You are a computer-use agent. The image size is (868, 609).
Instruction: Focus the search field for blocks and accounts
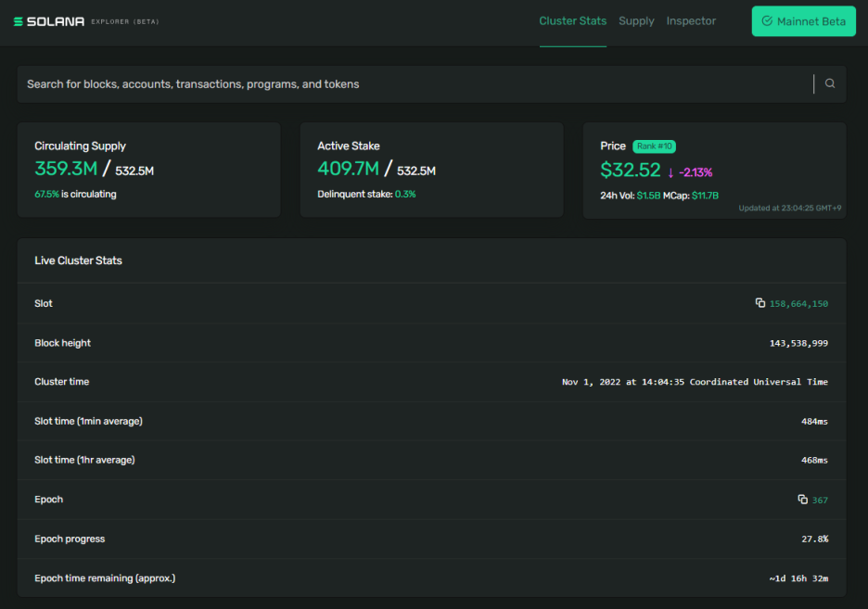(415, 84)
